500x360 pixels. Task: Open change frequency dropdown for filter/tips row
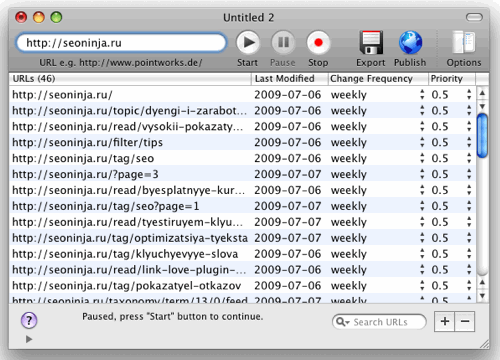pyautogui.click(x=422, y=142)
